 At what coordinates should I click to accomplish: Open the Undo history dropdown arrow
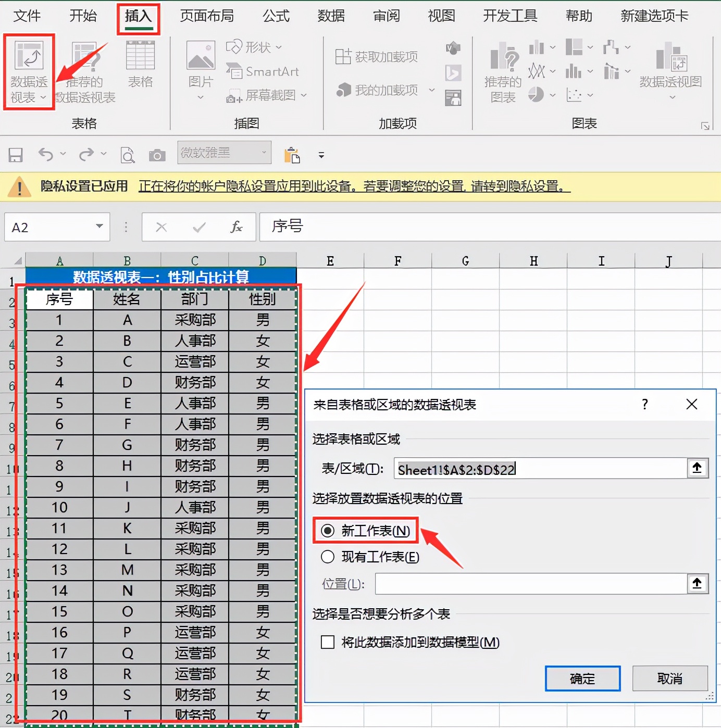(63, 154)
